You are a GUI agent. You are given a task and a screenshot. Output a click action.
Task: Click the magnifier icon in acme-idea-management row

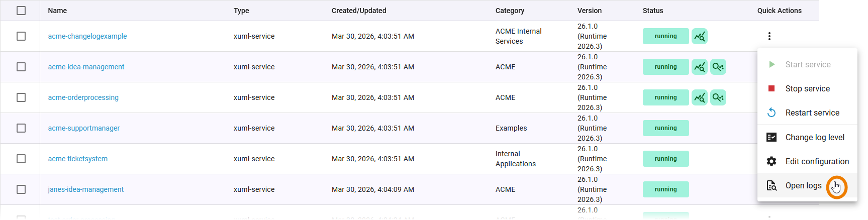tap(718, 67)
